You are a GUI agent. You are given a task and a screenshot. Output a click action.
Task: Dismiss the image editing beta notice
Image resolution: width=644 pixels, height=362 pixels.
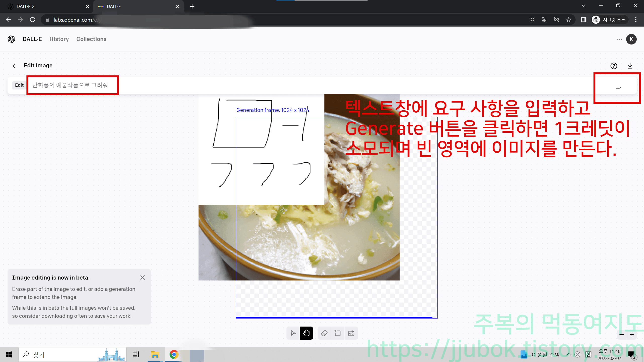point(143,277)
